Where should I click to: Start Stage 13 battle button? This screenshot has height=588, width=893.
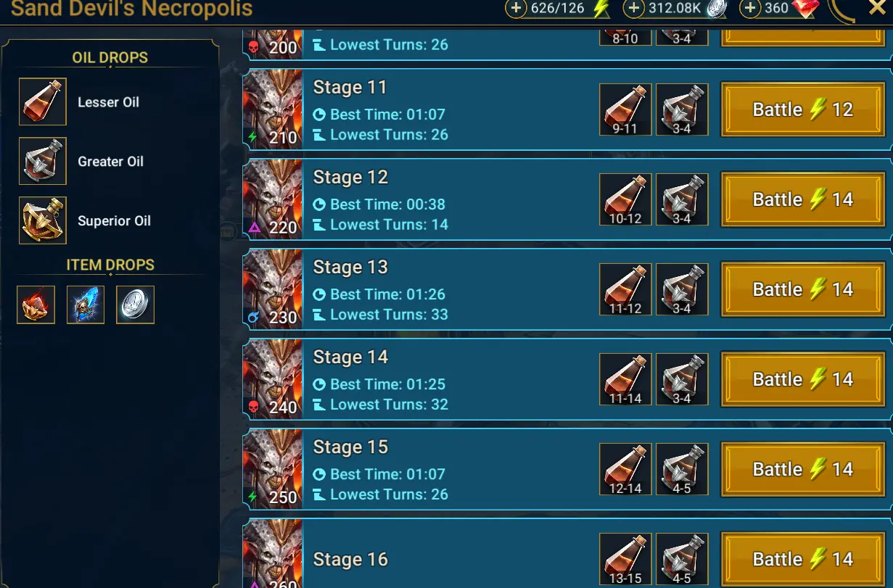[x=803, y=289]
